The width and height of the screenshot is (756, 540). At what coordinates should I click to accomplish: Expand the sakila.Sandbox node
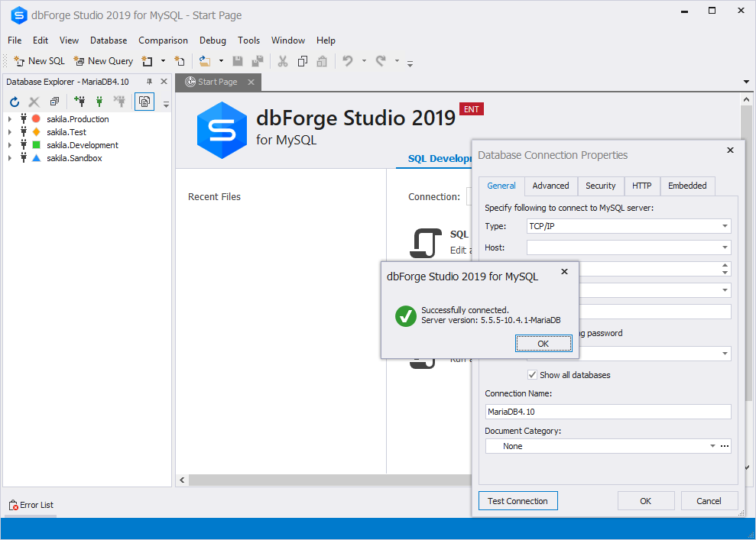[10, 158]
